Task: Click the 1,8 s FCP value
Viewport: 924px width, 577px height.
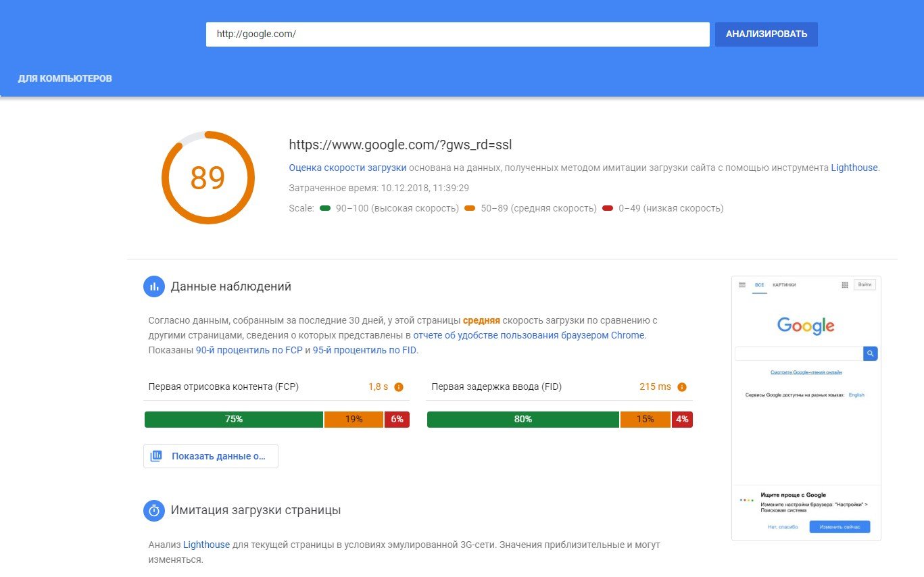Action: coord(379,387)
